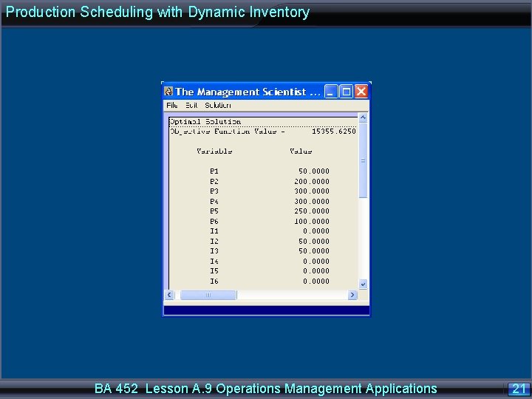Click the horizontal scrollbar right arrow
The width and height of the screenshot is (532, 399).
(352, 295)
